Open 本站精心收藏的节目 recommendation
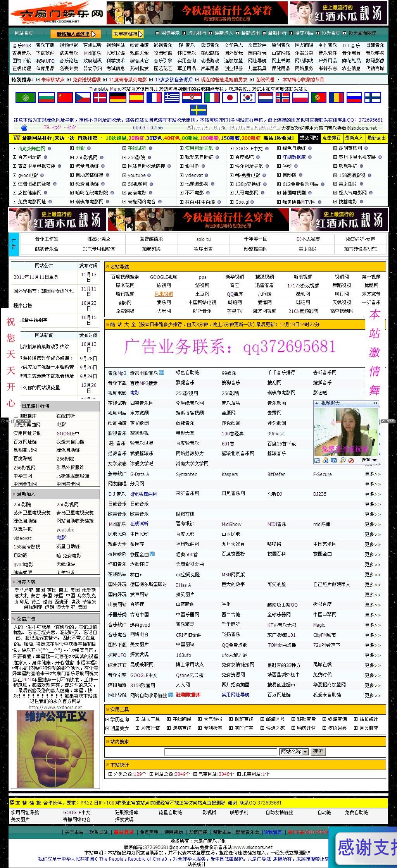397x868 pixels. [x=303, y=80]
